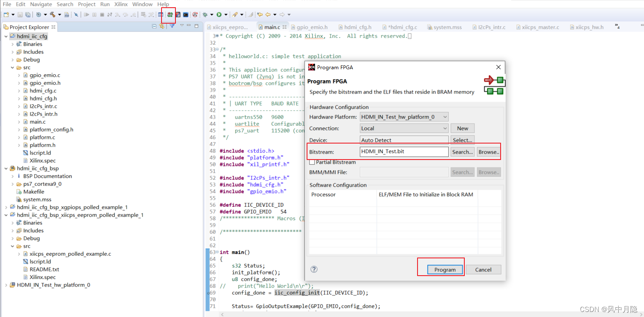The image size is (644, 317).
Task: Open the File menu
Action: point(7,4)
